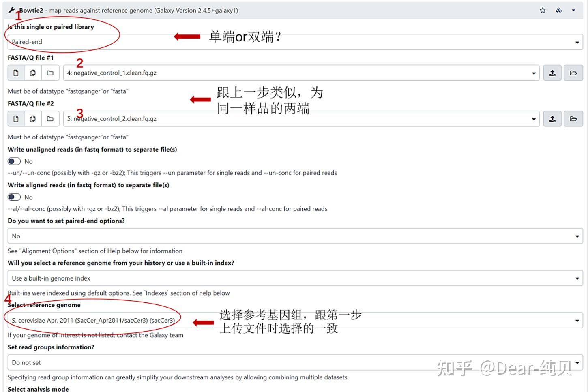Click upload icon next to FASTA/Q file #2
588x392 pixels.
coord(552,119)
